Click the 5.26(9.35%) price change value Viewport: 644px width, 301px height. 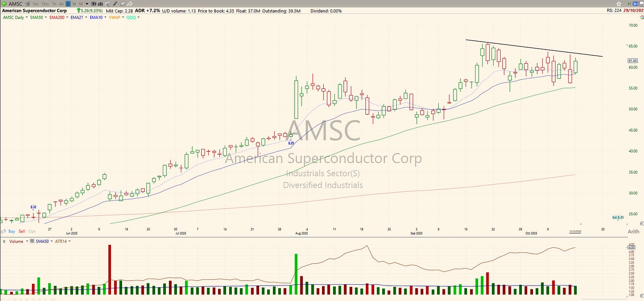[92, 11]
